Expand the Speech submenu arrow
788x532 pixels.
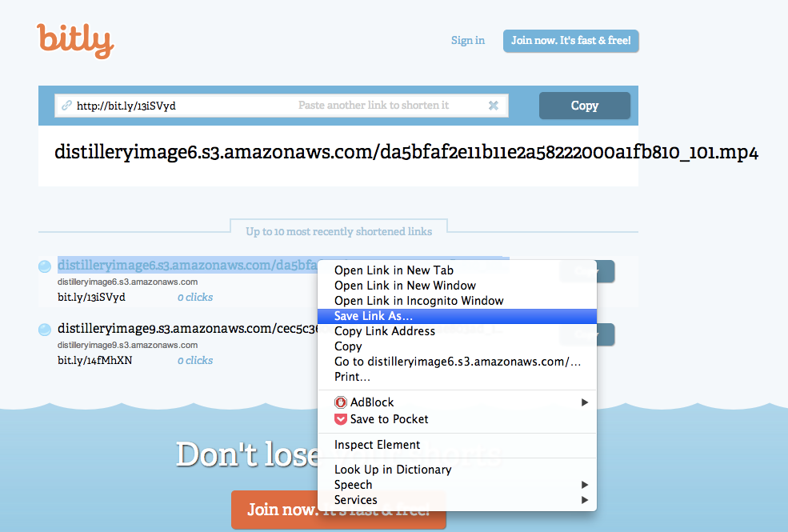tap(585, 485)
